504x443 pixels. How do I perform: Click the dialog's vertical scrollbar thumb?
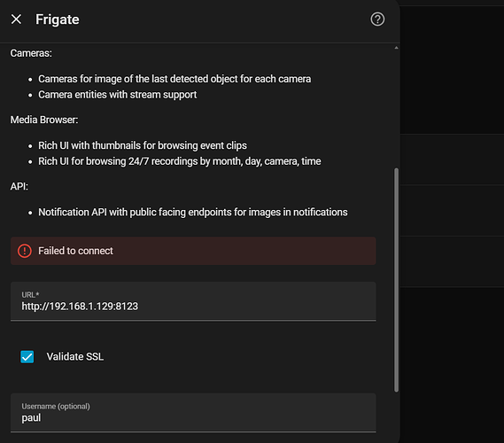click(x=396, y=280)
